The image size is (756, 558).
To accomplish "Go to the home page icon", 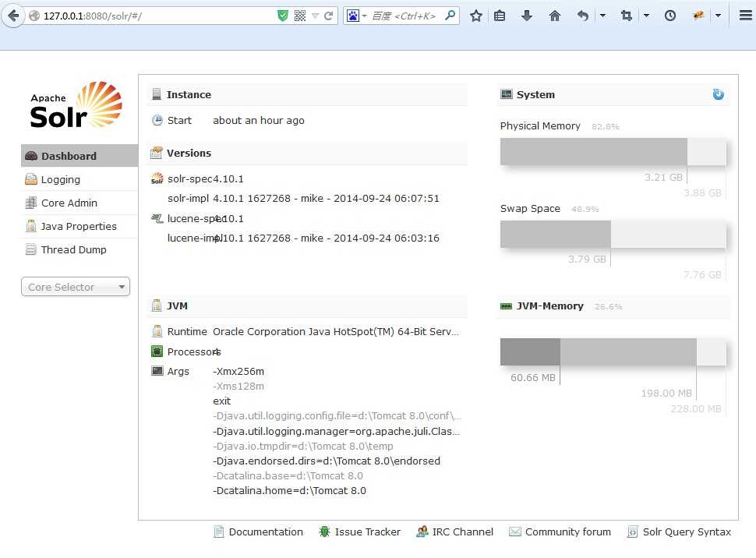I will (x=555, y=16).
